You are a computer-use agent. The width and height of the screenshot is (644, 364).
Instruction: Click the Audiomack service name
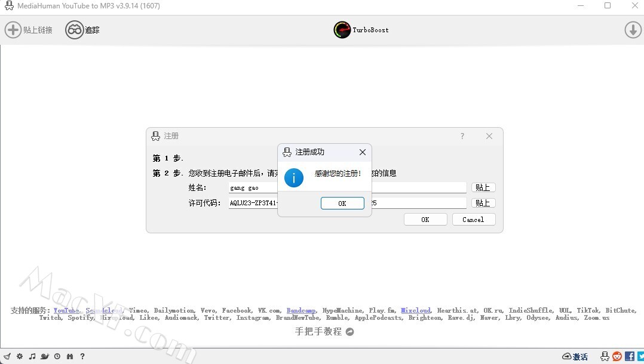click(x=182, y=317)
